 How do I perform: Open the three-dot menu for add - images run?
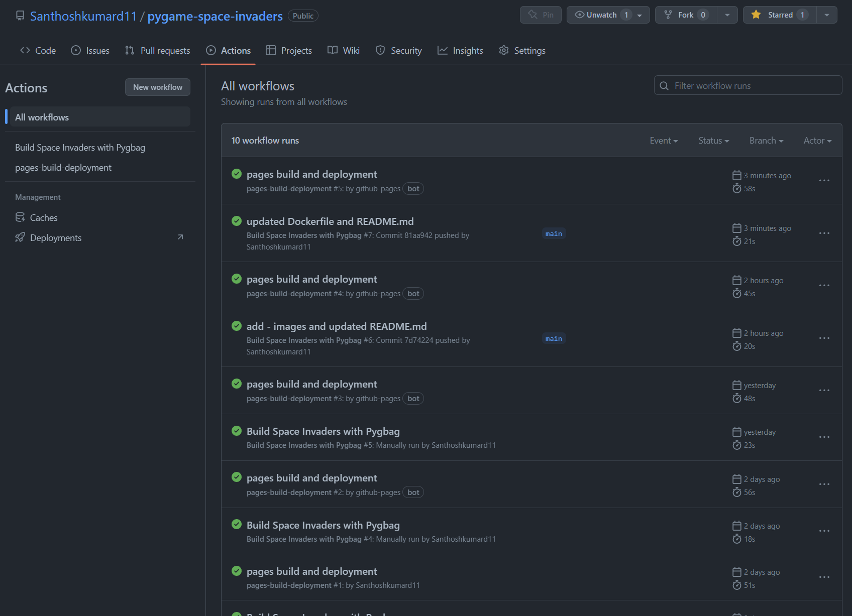tap(824, 338)
